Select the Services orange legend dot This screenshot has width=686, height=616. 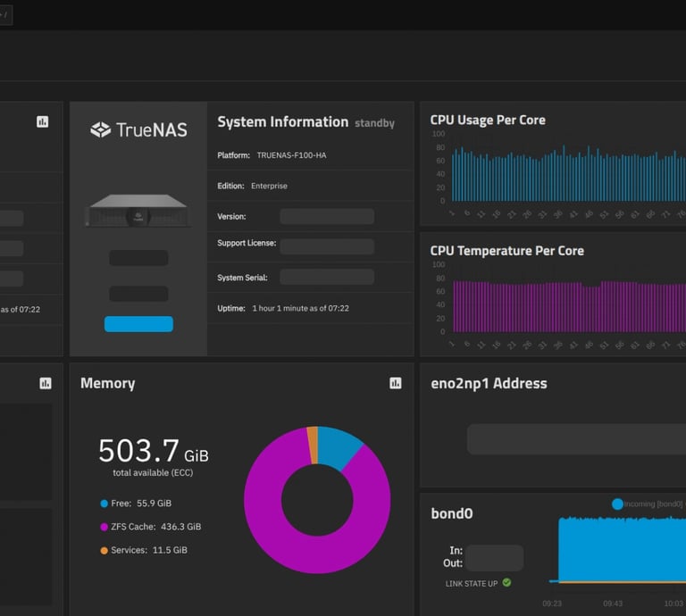105,551
